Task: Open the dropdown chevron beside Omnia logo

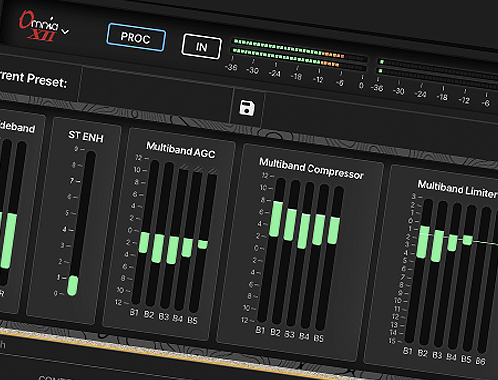Action: (66, 32)
